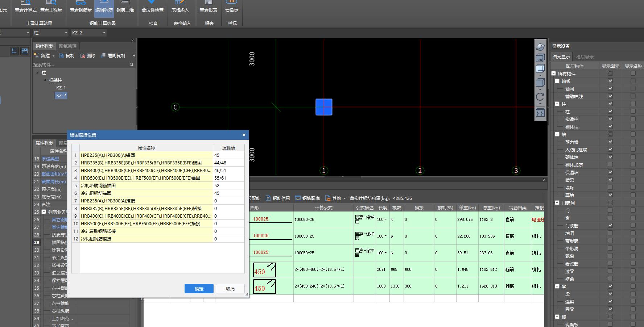Toggle 辅助轴线 display checkbox
The height and width of the screenshot is (327, 644).
pos(610,96)
